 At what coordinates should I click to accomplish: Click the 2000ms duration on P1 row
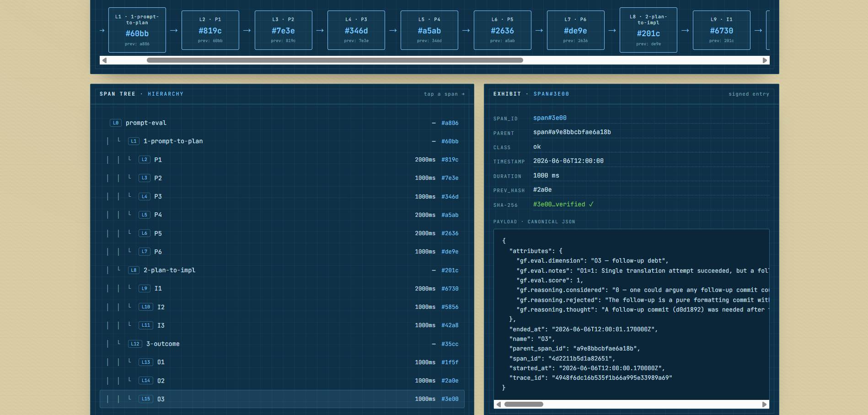click(x=425, y=160)
